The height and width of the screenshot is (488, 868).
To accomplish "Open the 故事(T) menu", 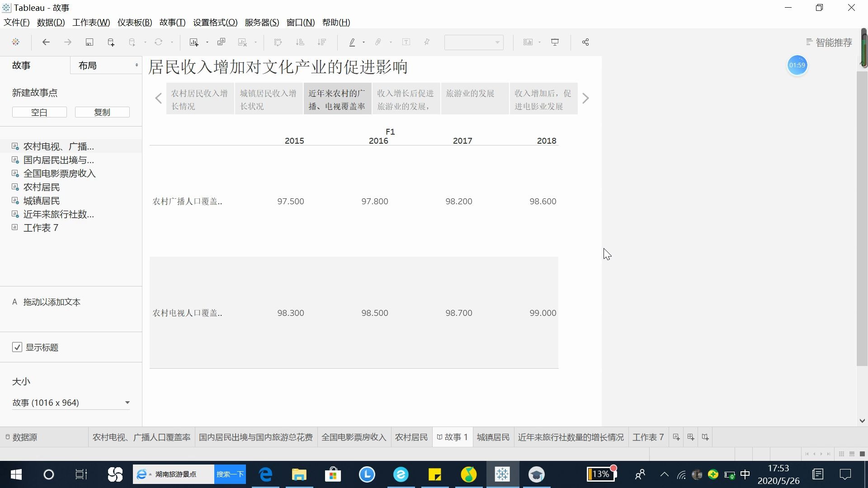I will 172,22.
